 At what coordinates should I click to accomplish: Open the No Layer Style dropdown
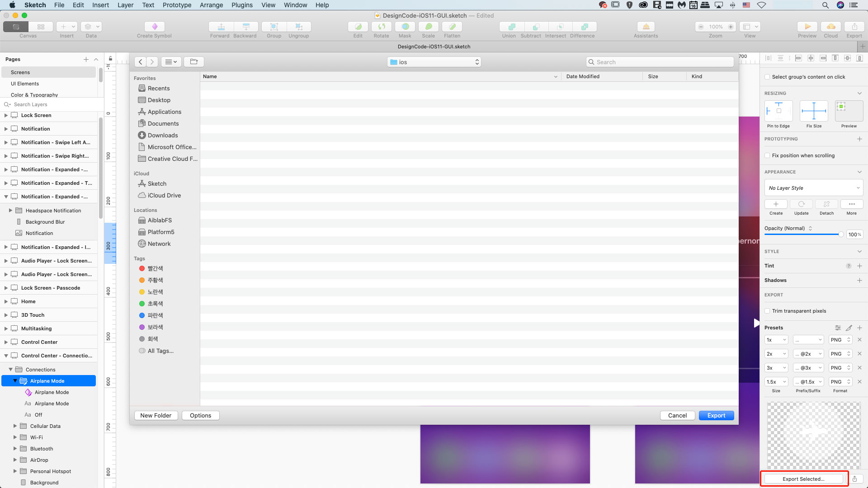(x=813, y=188)
